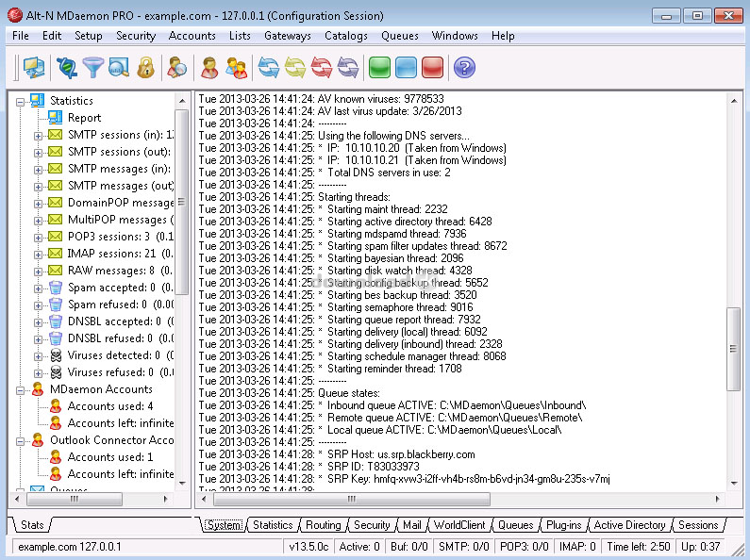Click the magnifier chart toolbar icon

pos(119,67)
